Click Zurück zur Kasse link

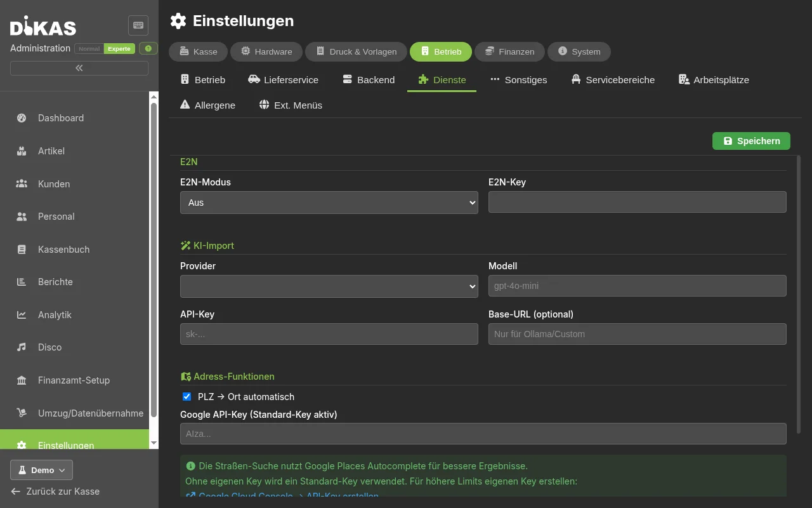pos(55,491)
